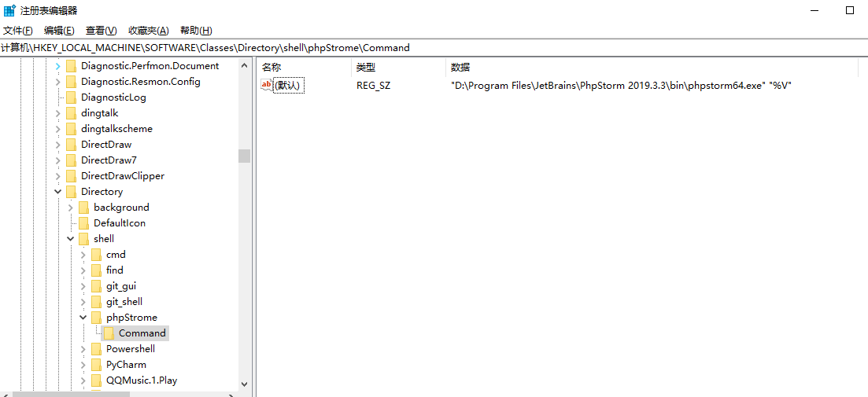The image size is (868, 397).
Task: Click the Registry Editor title bar icon
Action: pyautogui.click(x=9, y=10)
